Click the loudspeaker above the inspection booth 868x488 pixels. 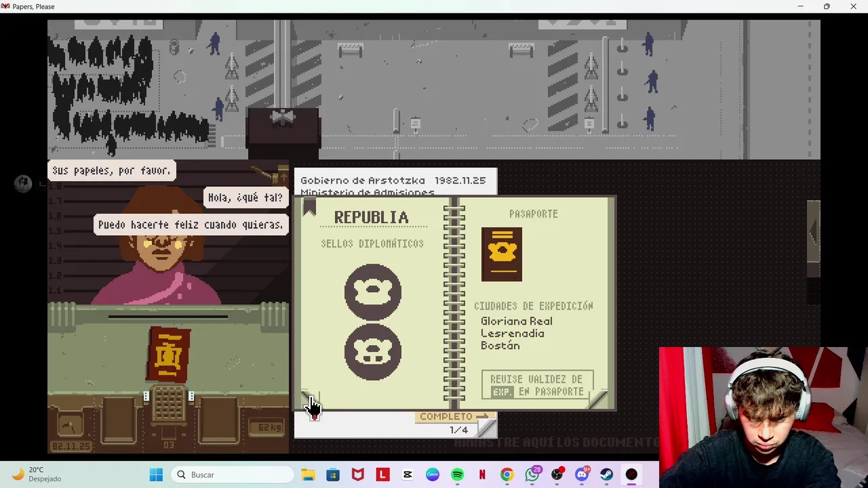[283, 117]
